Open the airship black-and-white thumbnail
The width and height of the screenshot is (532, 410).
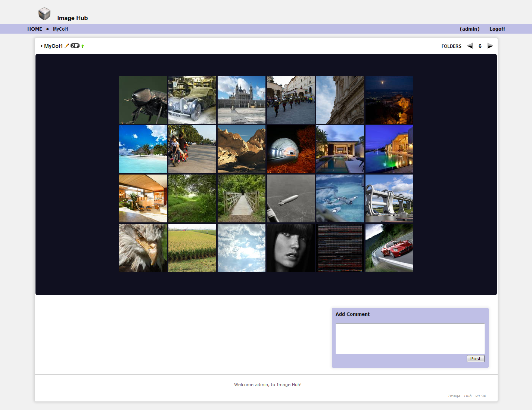click(291, 198)
